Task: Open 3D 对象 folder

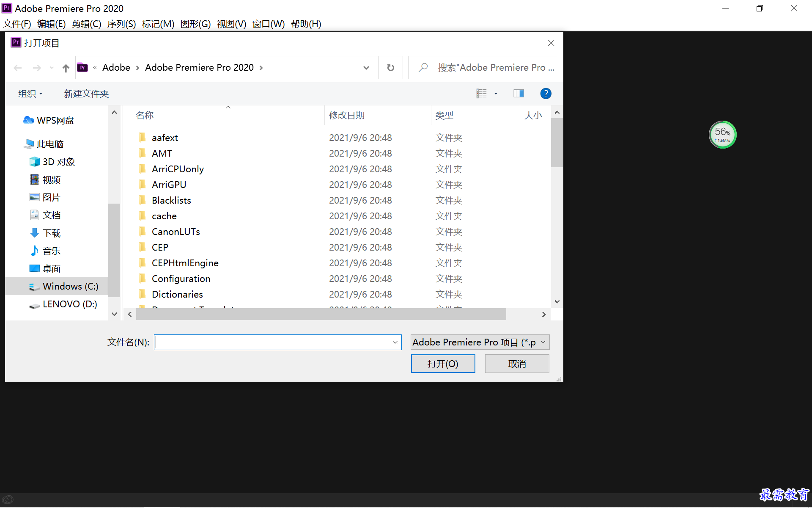Action: [x=52, y=162]
